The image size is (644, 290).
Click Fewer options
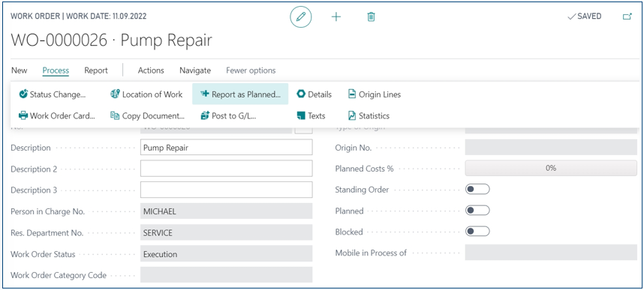pos(251,70)
